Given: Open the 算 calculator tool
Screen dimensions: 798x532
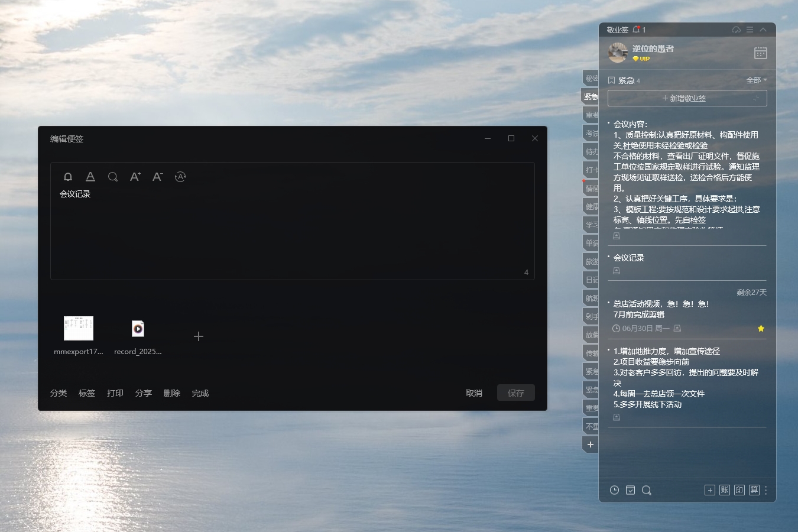Looking at the screenshot, I should tap(754, 490).
